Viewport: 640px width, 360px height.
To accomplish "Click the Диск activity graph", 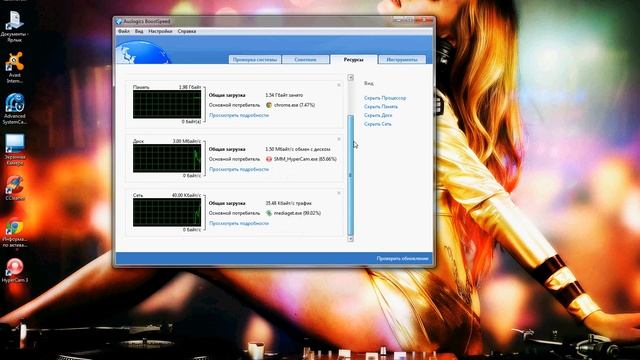I will 167,158.
